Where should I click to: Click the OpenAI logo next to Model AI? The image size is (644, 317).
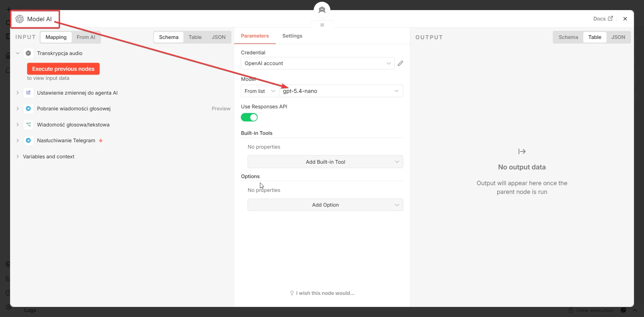19,19
